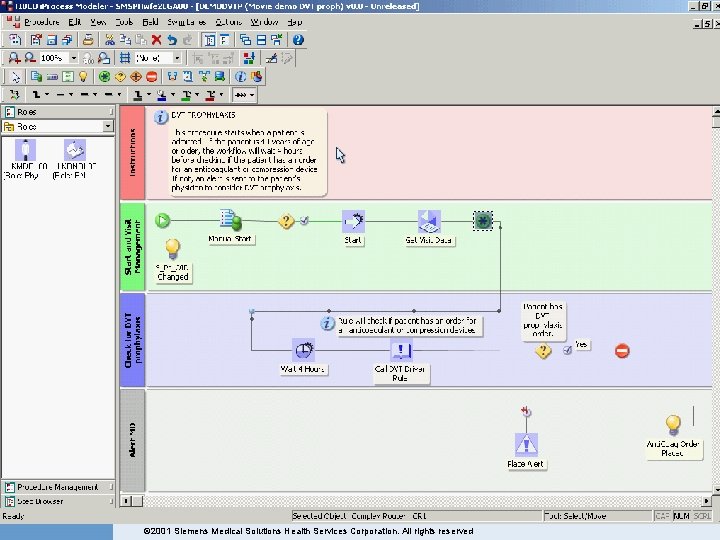This screenshot has width=720, height=540.
Task: Open the red text color dropdown arrow
Action: pyautogui.click(x=221, y=95)
